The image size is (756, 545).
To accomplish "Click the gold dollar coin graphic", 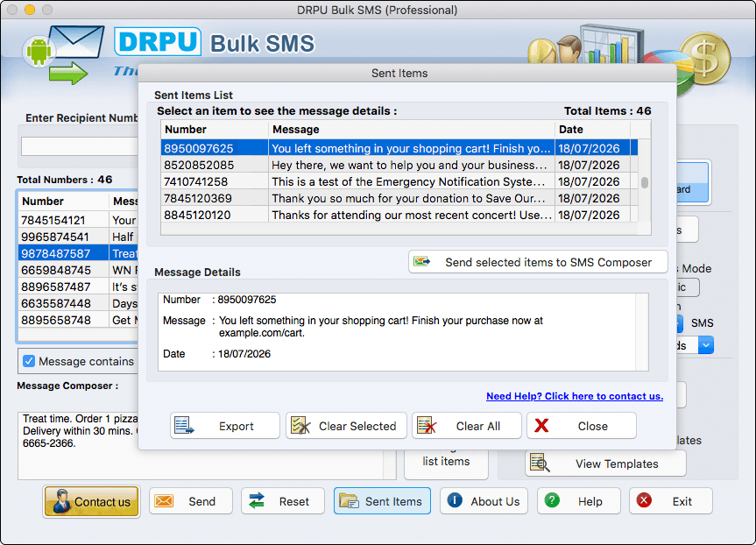I will [x=704, y=59].
